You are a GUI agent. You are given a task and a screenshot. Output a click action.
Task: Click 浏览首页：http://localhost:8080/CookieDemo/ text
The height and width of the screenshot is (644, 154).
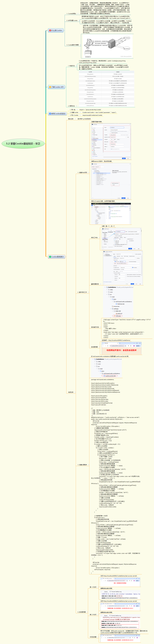coord(116,340)
